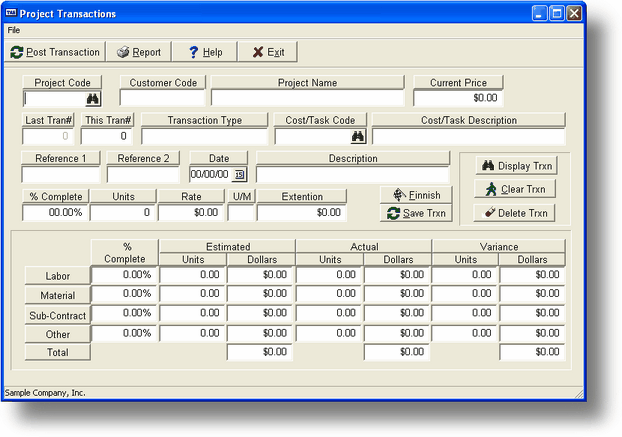
Task: Click the transaction Units input field
Action: click(123, 213)
